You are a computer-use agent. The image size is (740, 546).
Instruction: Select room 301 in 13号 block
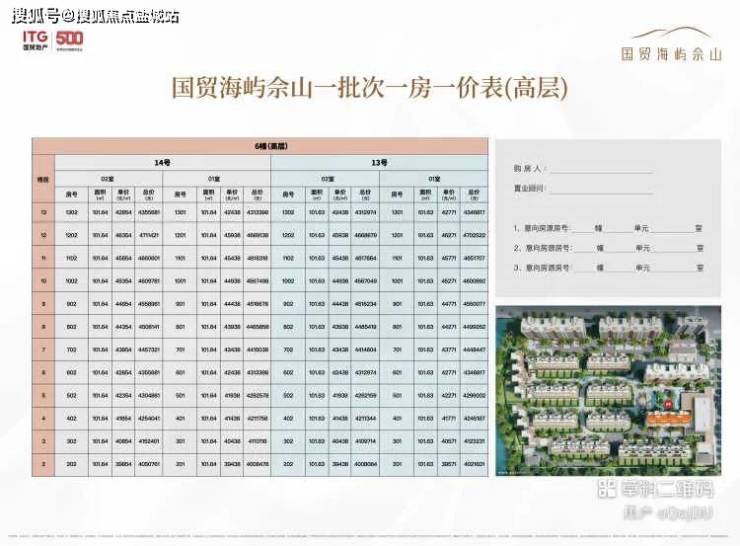click(x=397, y=441)
